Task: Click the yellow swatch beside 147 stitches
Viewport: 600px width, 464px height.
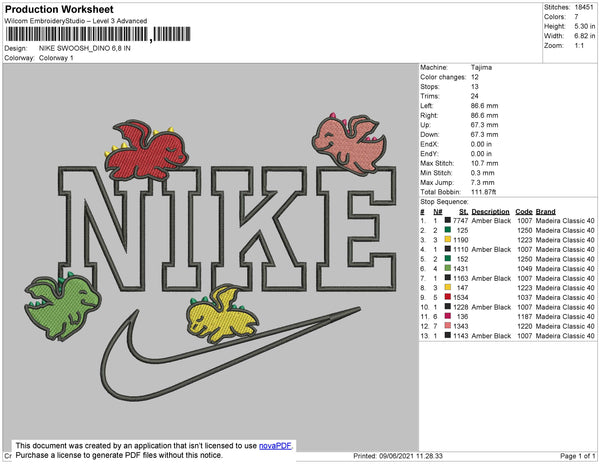Action: [x=447, y=287]
